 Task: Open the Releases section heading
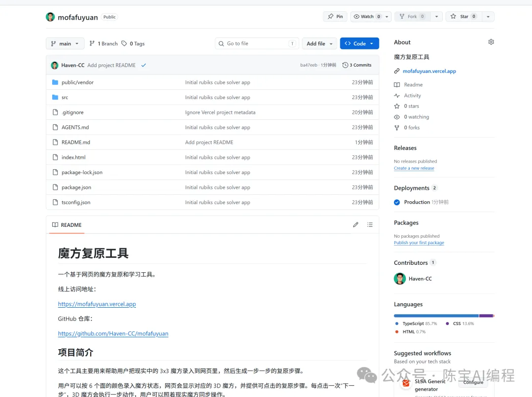[x=405, y=148]
